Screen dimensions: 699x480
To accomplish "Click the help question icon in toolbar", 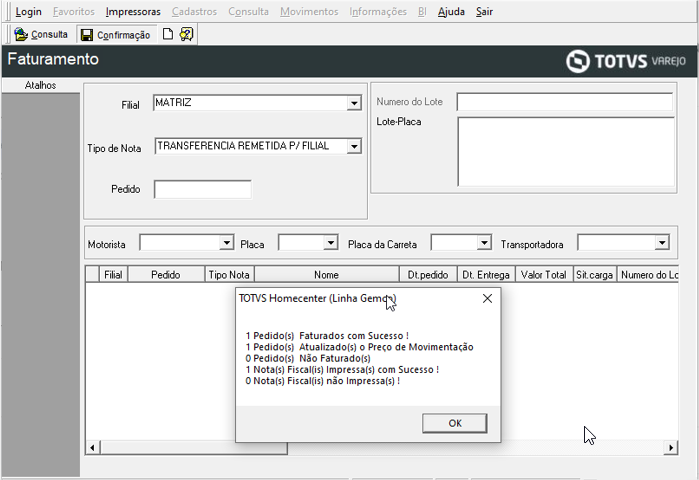I will coord(186,34).
